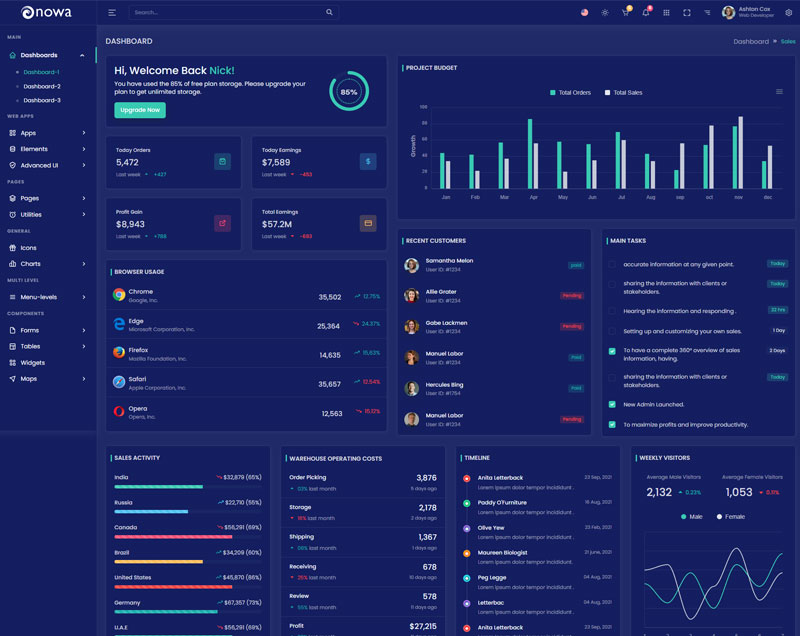Toggle the Total Orders legend swatch
The height and width of the screenshot is (636, 800).
(x=552, y=92)
